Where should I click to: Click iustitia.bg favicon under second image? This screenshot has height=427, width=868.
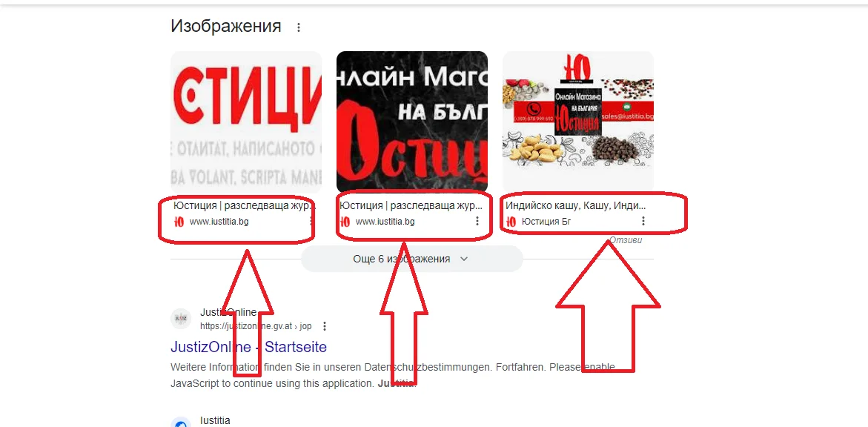click(x=345, y=222)
